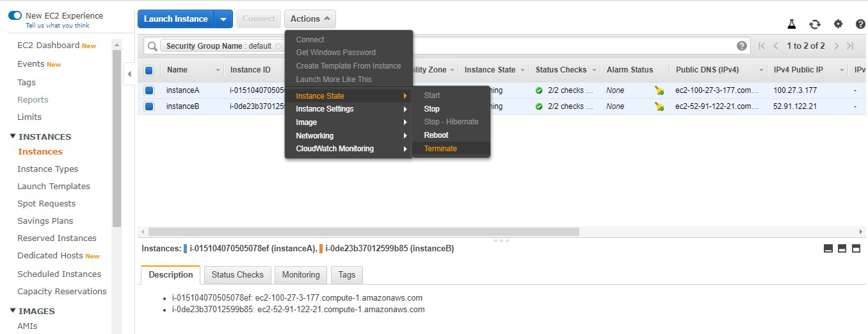Maximize the details pane
The height and width of the screenshot is (334, 868).
(x=856, y=249)
